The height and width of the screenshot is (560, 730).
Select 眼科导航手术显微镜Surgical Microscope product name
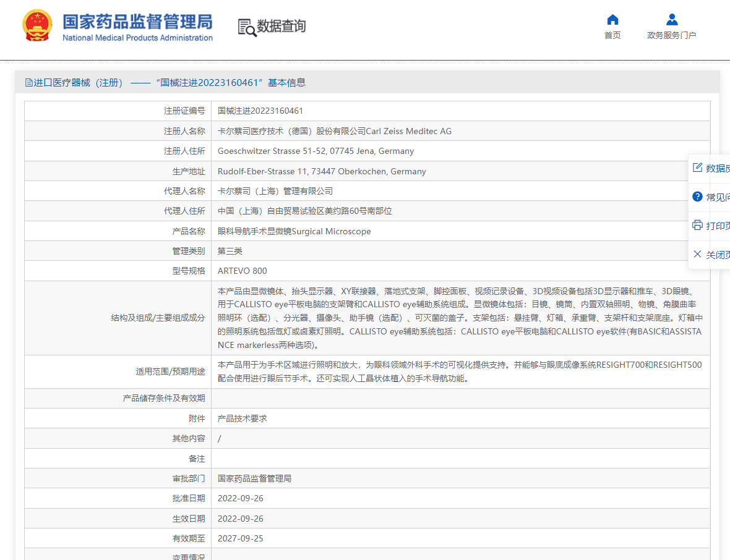pyautogui.click(x=294, y=232)
